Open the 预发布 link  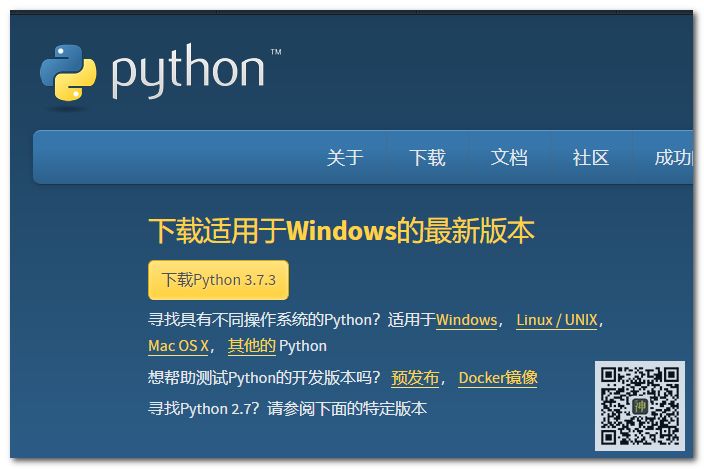point(415,377)
